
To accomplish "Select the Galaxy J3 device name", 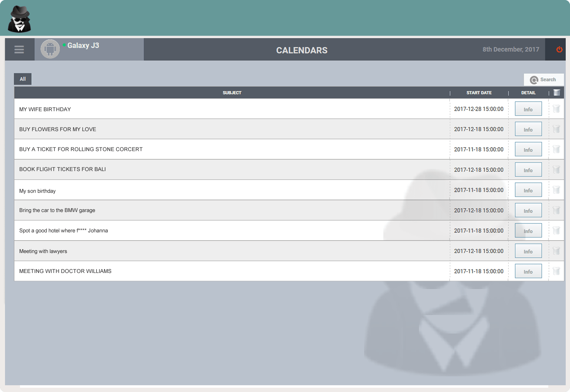I will [83, 46].
